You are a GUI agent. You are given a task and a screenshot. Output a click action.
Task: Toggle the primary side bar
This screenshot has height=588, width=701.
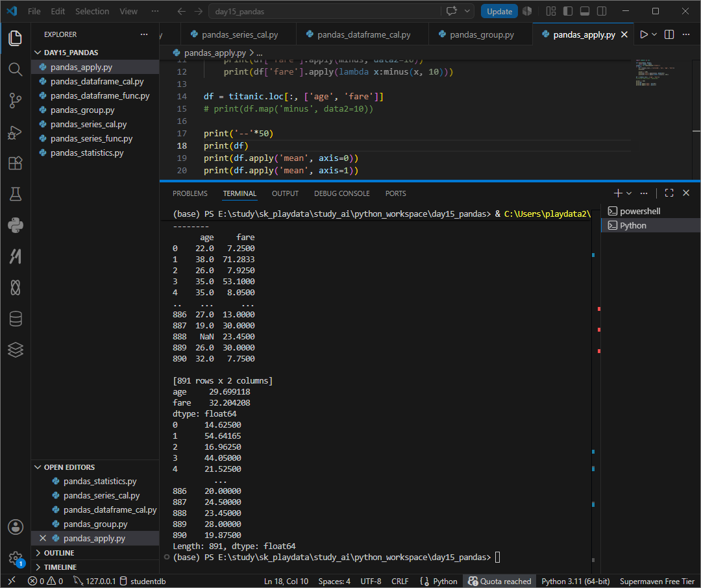(x=568, y=11)
